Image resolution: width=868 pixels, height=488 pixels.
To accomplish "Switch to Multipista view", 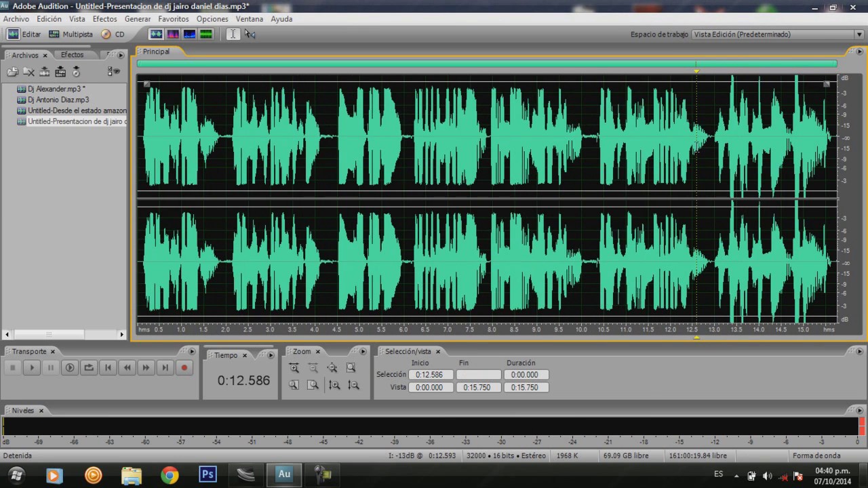I will click(71, 34).
